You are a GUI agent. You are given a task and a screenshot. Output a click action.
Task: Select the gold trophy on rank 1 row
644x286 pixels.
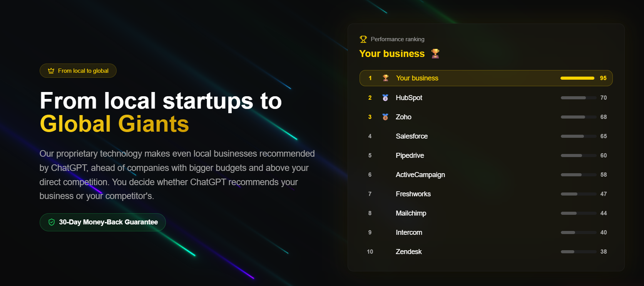pos(385,78)
